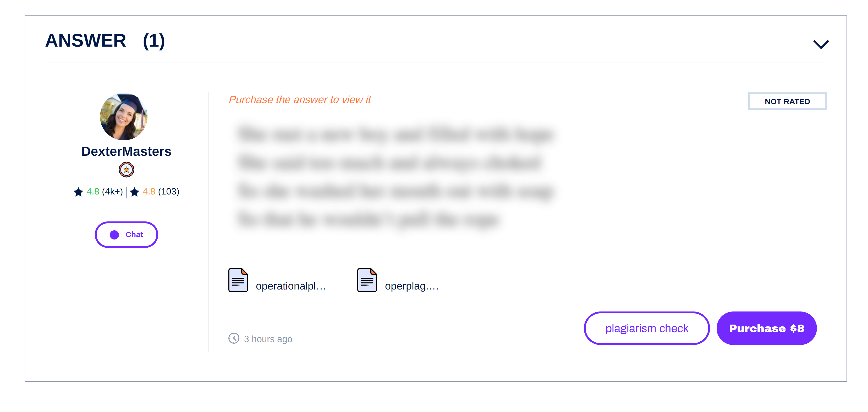Open the operationalpl… file name
Screen dimensions: 868x412
point(291,286)
